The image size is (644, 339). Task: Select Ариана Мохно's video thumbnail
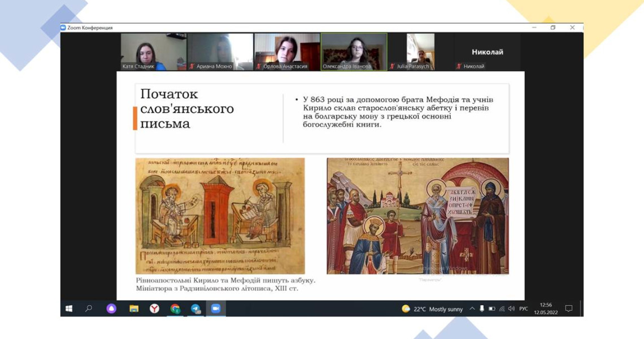click(x=220, y=52)
